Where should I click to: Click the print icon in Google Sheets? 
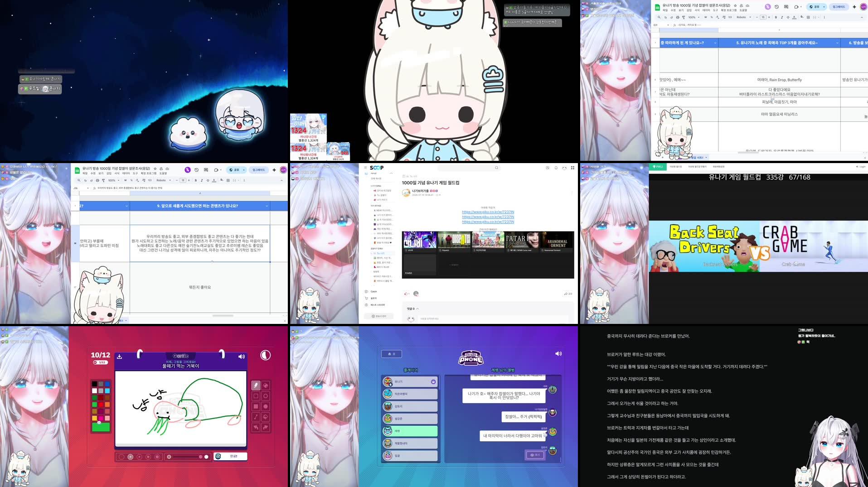click(x=97, y=180)
